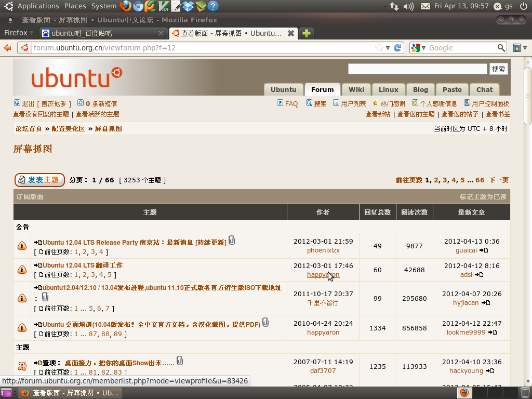Jump to adsl's latest post arrow icon

point(479,275)
